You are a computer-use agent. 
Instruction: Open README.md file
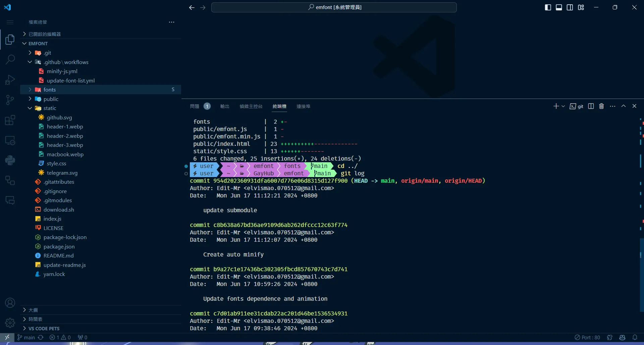click(x=101, y=255)
